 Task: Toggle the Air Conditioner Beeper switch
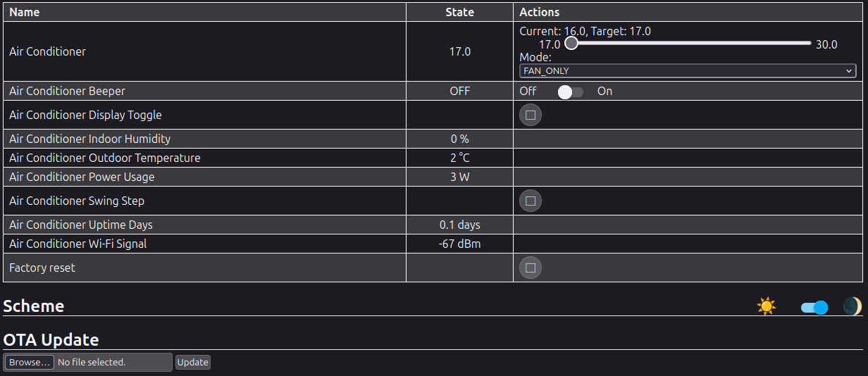pyautogui.click(x=570, y=92)
